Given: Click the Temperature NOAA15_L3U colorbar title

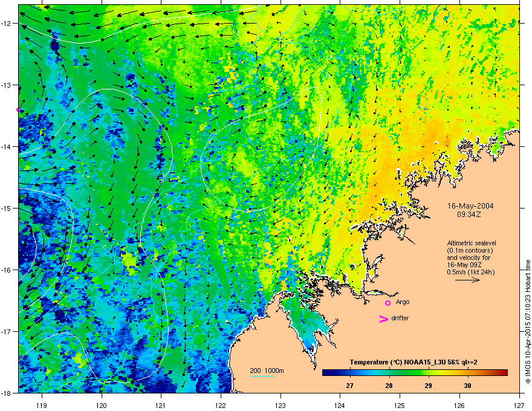Looking at the screenshot, I should click(414, 362).
